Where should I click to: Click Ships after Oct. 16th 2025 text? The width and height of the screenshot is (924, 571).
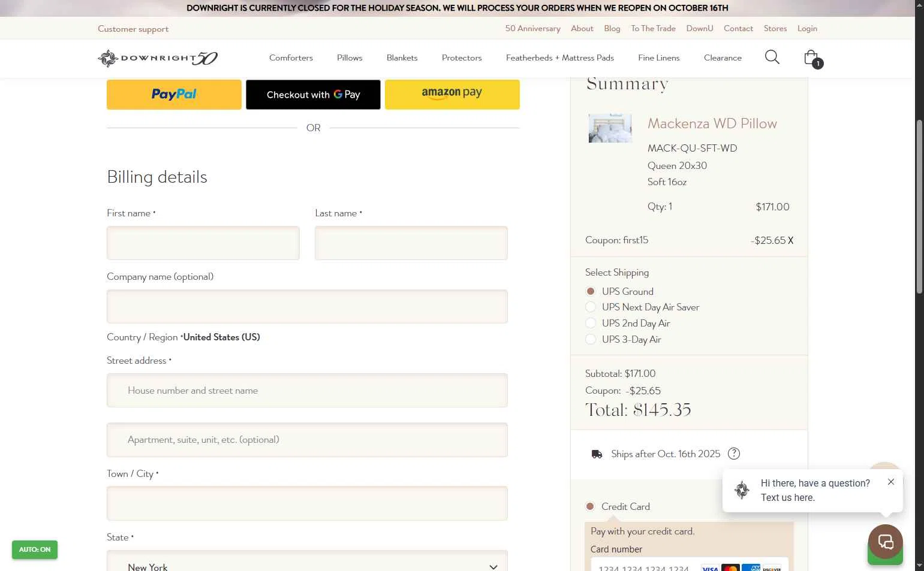click(666, 454)
